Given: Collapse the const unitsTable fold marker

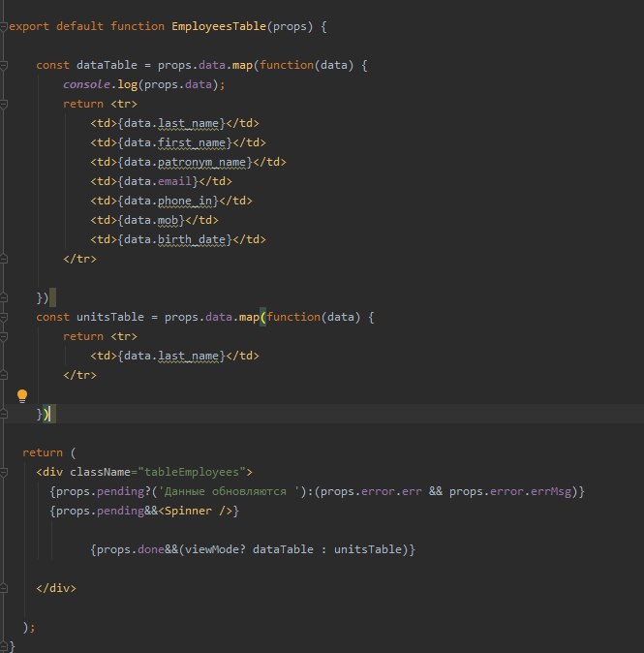Looking at the screenshot, I should (3, 318).
